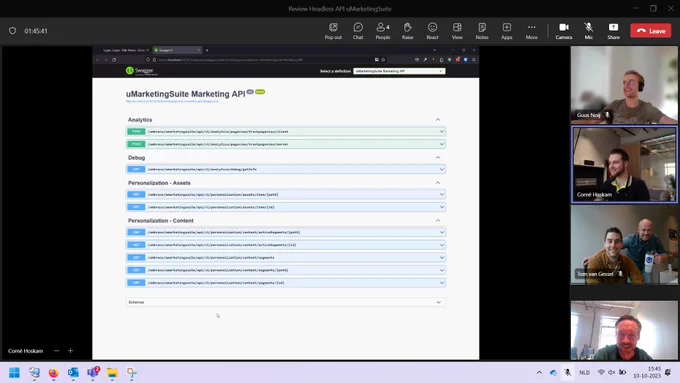680x383 pixels.
Task: Click GET content/activeSegments/{path} endpoint row
Action: (285, 232)
